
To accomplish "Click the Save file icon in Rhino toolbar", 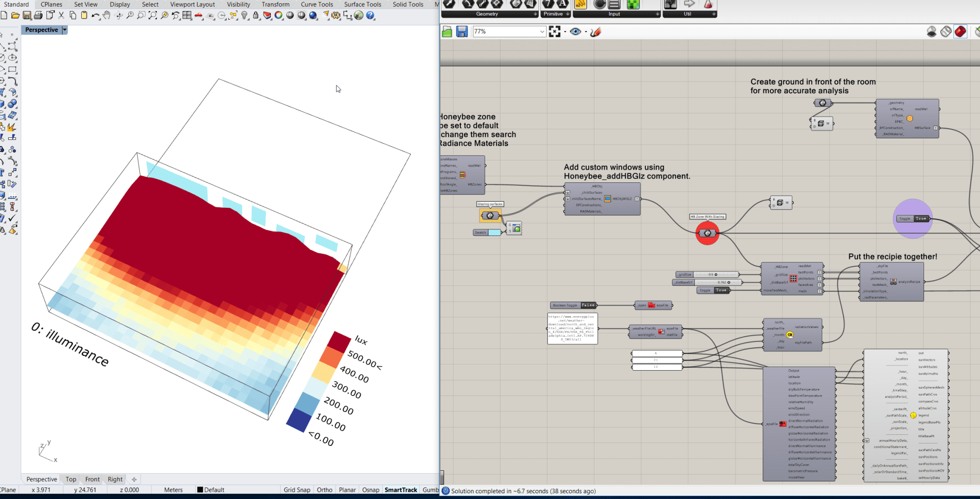I will [27, 16].
